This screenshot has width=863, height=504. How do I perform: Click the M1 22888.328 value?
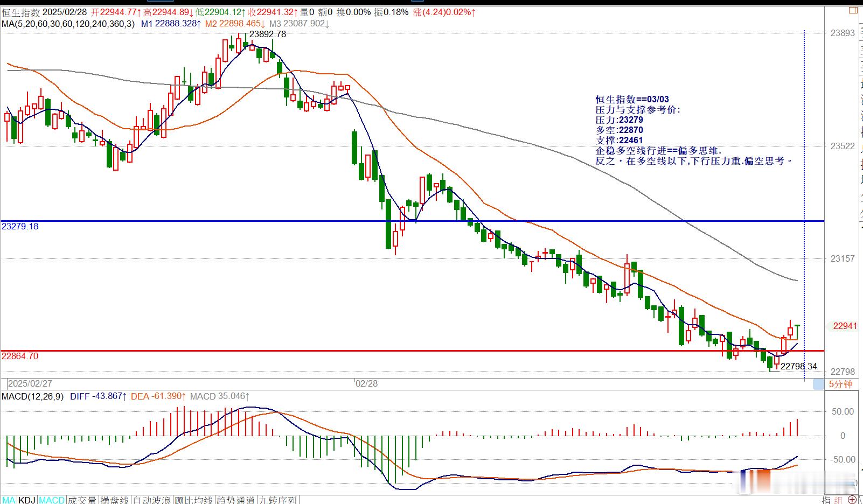pos(171,24)
